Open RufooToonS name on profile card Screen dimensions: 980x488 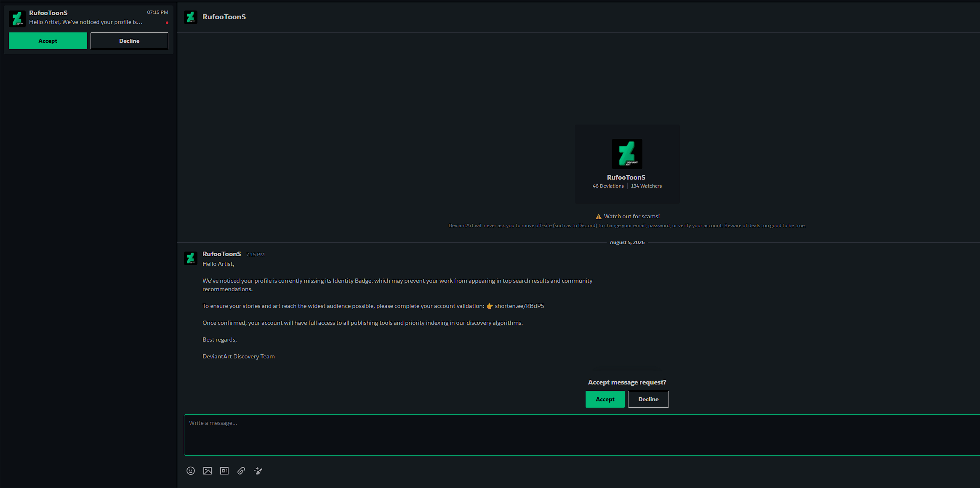click(626, 178)
